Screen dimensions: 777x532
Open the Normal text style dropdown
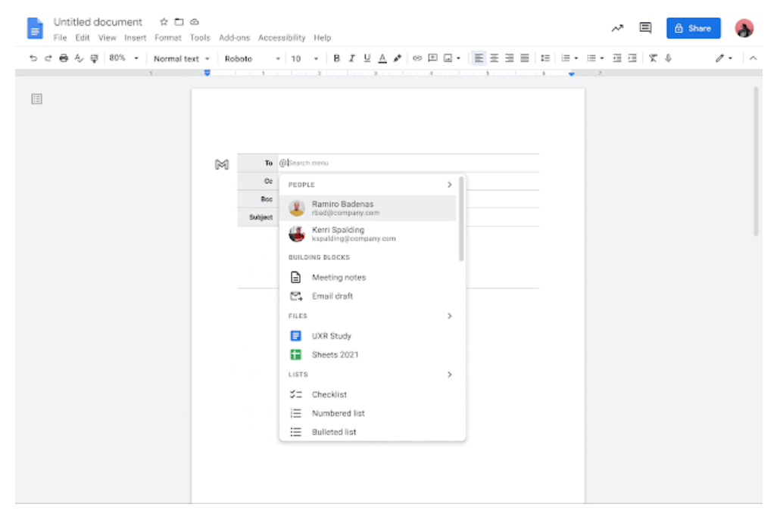182,58
